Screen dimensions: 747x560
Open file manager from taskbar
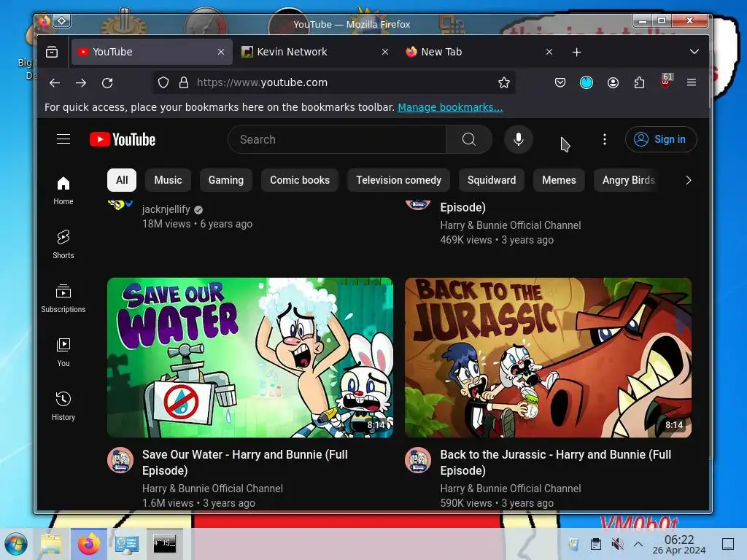point(52,544)
